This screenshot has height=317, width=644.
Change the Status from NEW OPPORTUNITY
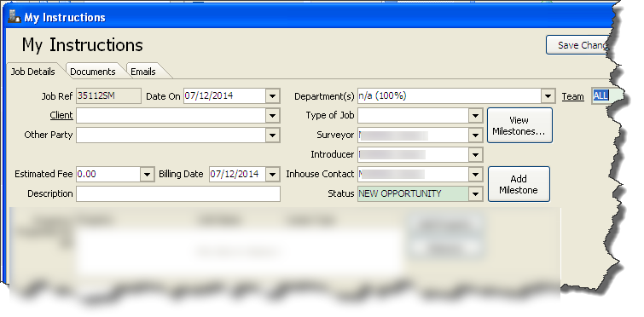[x=476, y=193]
